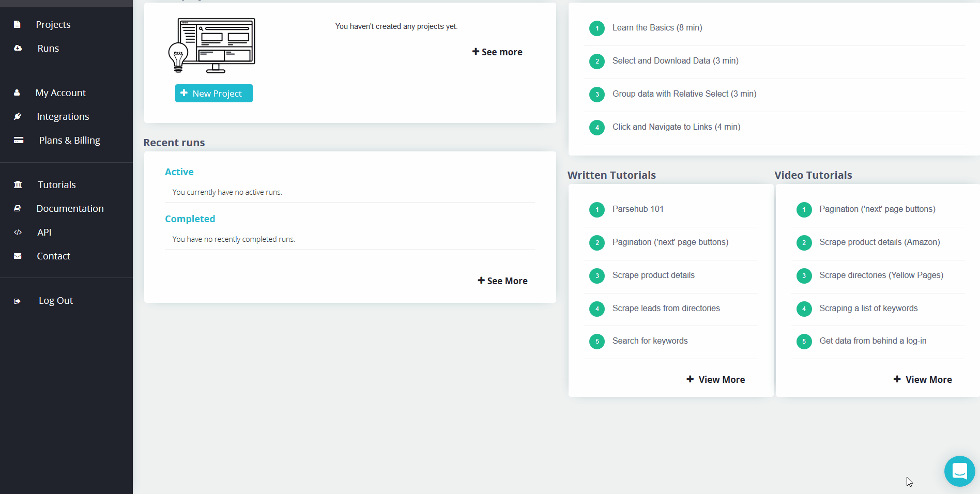Open Select and Download Data (3 min)
The width and height of the screenshot is (980, 494).
(676, 60)
